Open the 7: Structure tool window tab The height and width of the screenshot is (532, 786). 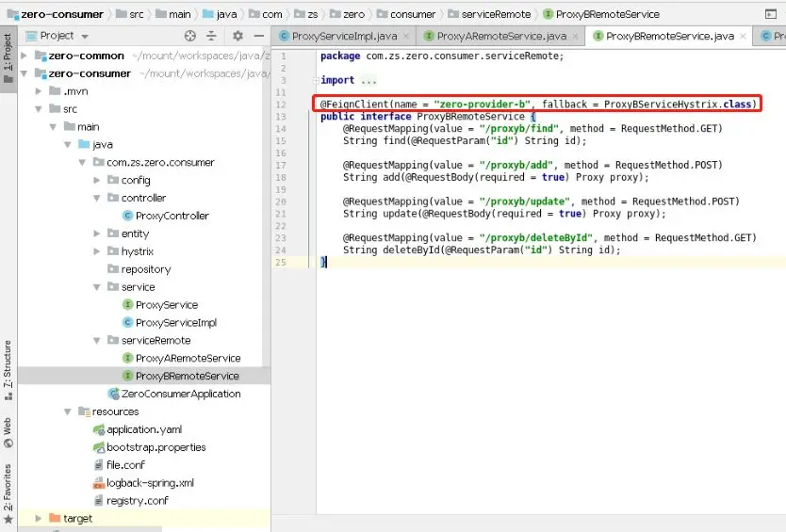(x=8, y=370)
